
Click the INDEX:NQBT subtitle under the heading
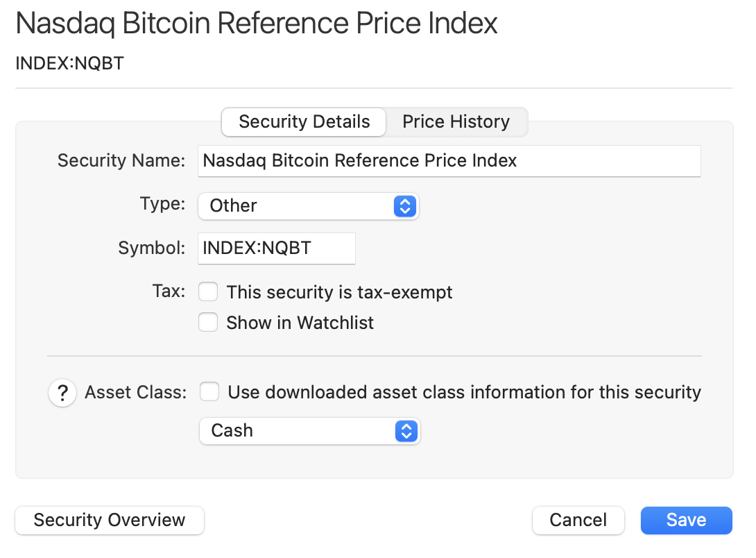pyautogui.click(x=69, y=64)
